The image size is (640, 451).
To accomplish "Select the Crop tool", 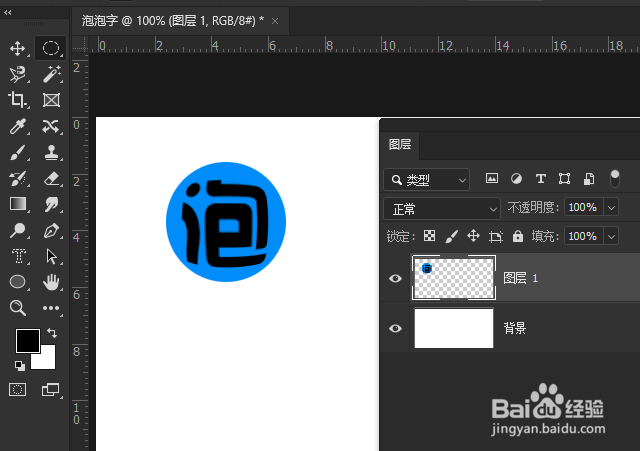I will pos(18,100).
